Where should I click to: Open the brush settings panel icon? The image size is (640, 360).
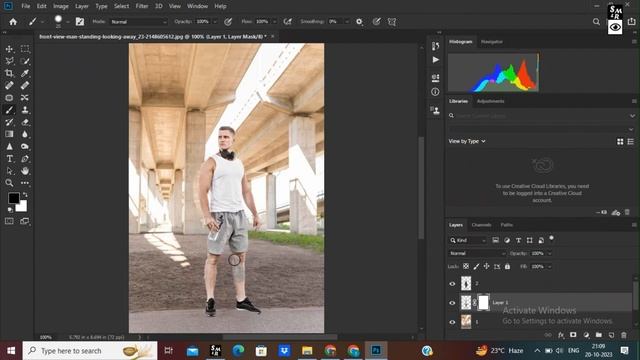(80, 22)
